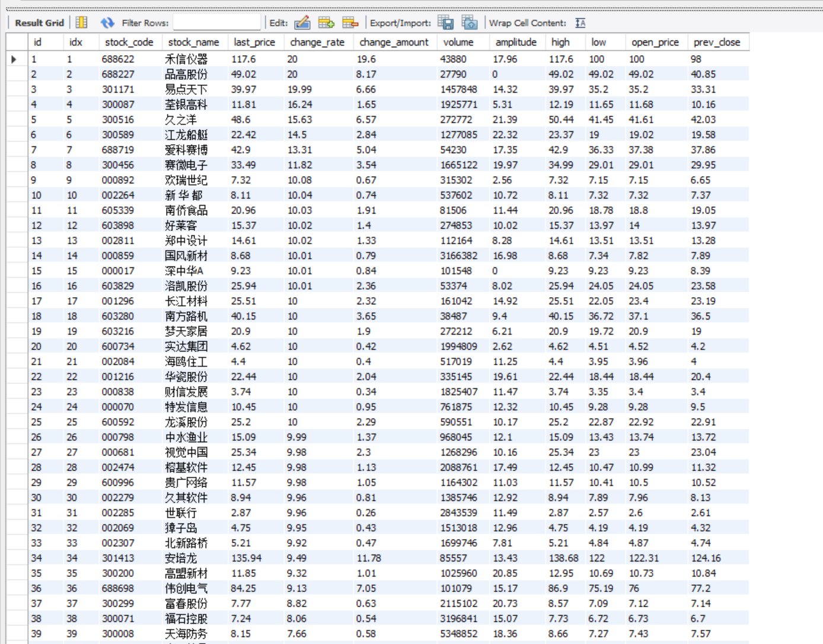Click the result grid layout icon
This screenshot has width=823, height=644.
click(82, 23)
